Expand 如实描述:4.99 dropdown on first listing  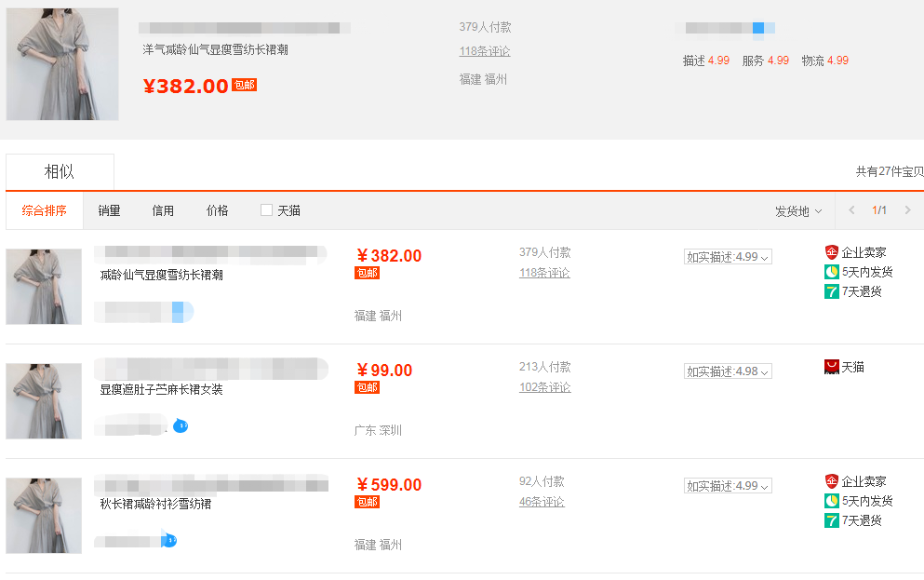pyautogui.click(x=728, y=257)
